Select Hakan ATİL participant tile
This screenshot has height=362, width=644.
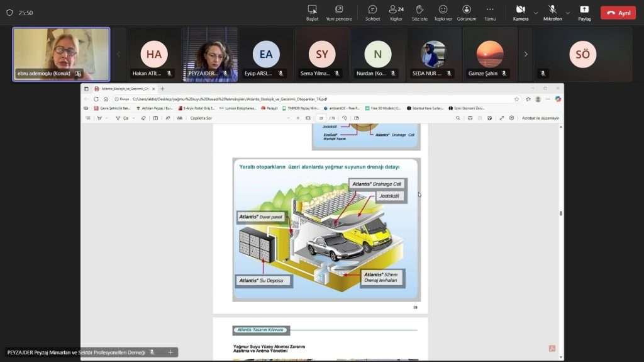[x=154, y=54]
